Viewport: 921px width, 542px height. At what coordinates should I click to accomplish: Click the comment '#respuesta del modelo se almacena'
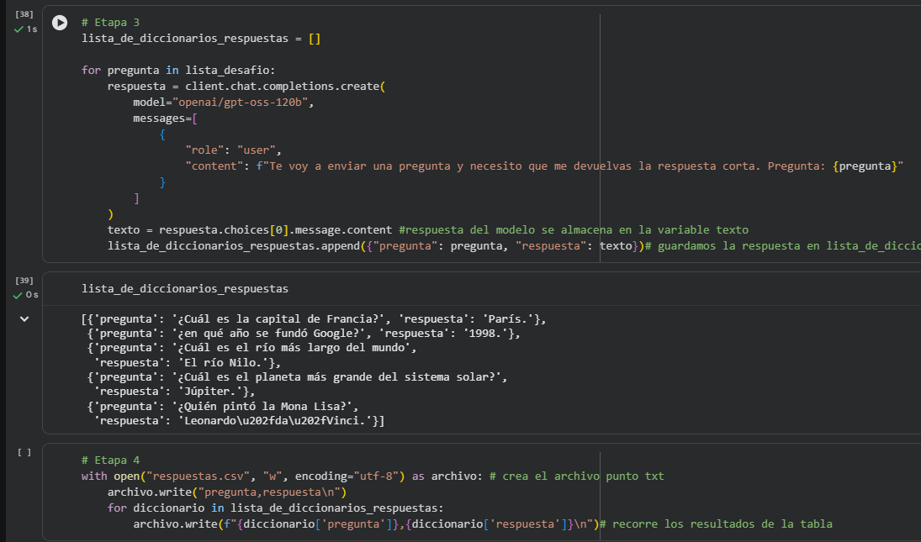(x=505, y=230)
